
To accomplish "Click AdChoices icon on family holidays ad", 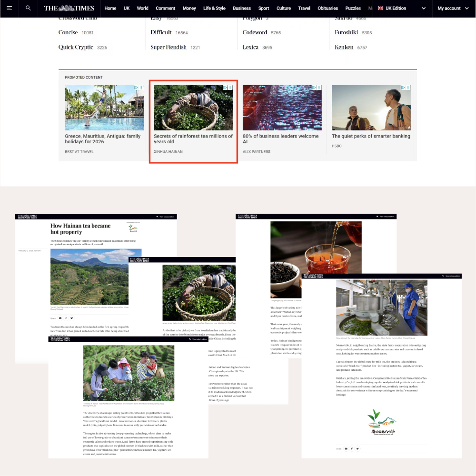I will [136, 88].
